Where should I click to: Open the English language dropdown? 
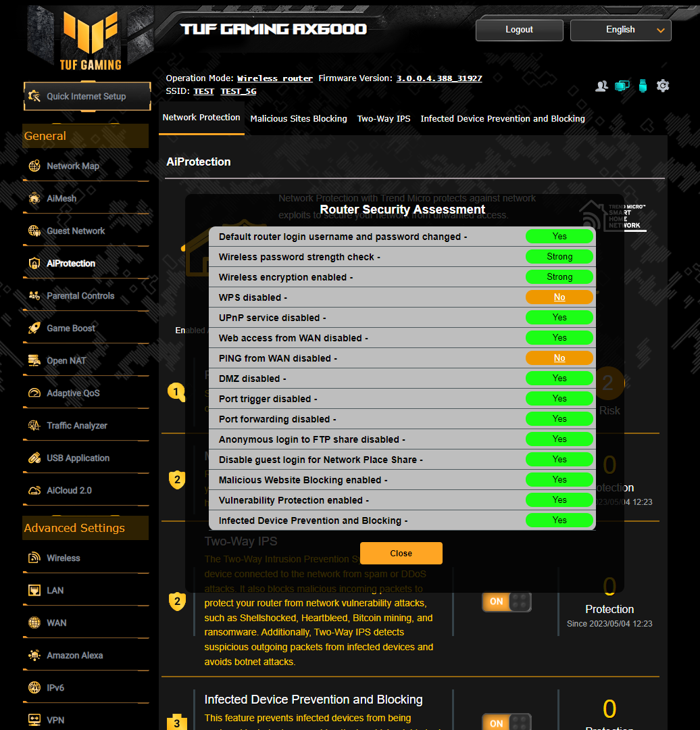[x=620, y=30]
